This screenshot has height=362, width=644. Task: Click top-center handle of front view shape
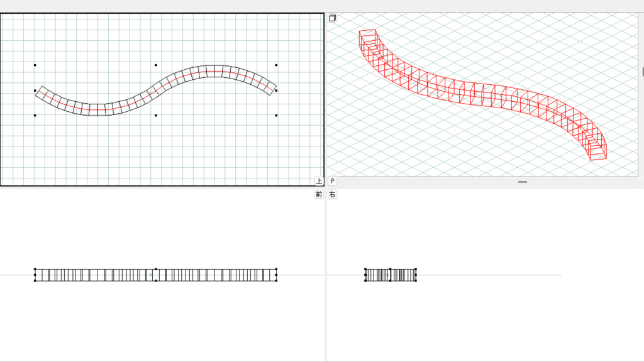click(x=155, y=269)
